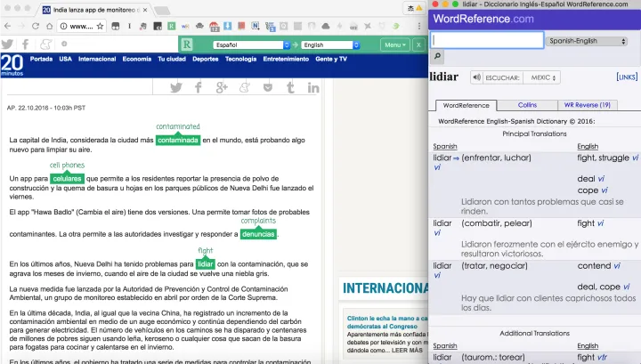The width and height of the screenshot is (641, 364).
Task: Open Economía section
Action: [x=137, y=59]
